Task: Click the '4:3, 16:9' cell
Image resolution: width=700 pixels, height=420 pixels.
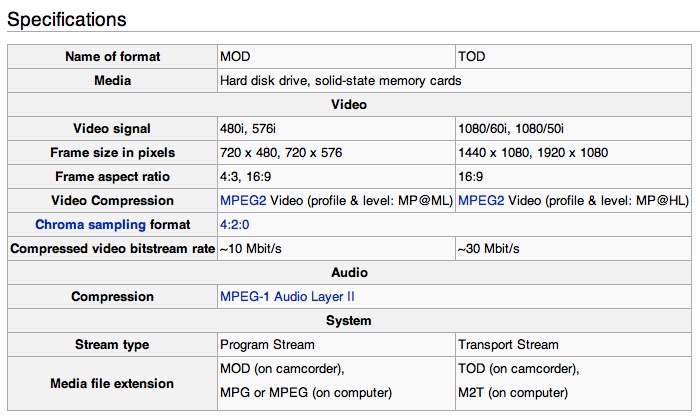Action: click(x=336, y=177)
